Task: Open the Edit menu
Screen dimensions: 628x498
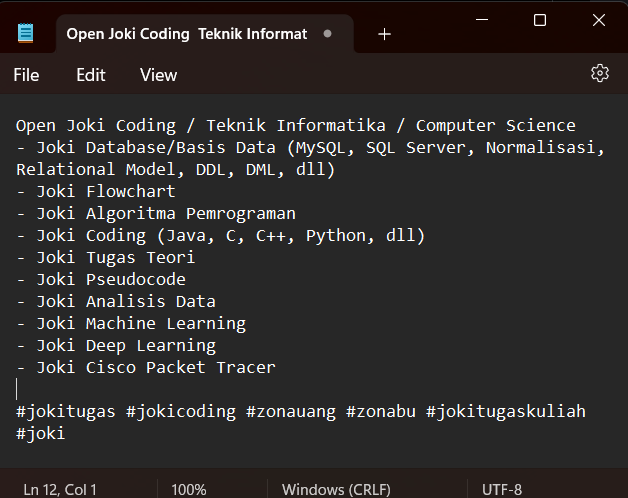Action: point(91,75)
